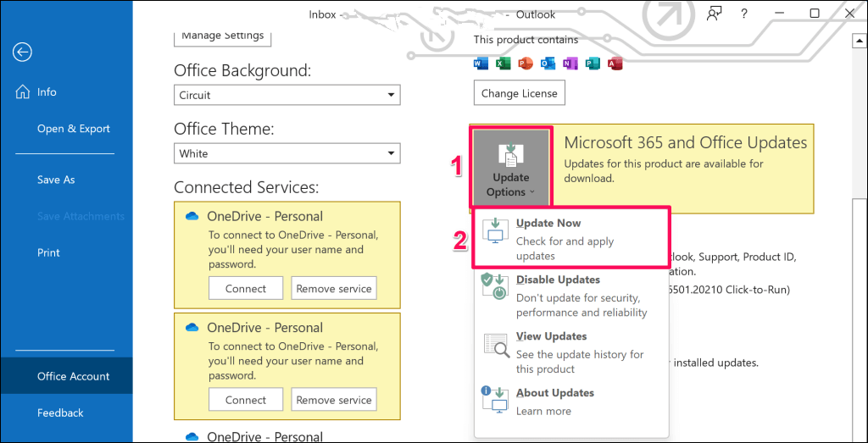Open the Office Background dropdown
The image size is (868, 443).
[x=287, y=95]
